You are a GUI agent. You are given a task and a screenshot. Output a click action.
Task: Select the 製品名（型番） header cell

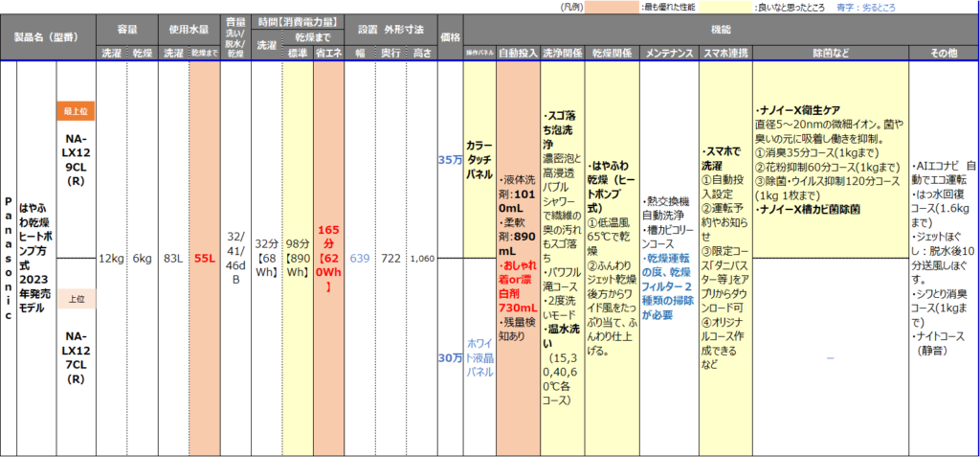(48, 37)
